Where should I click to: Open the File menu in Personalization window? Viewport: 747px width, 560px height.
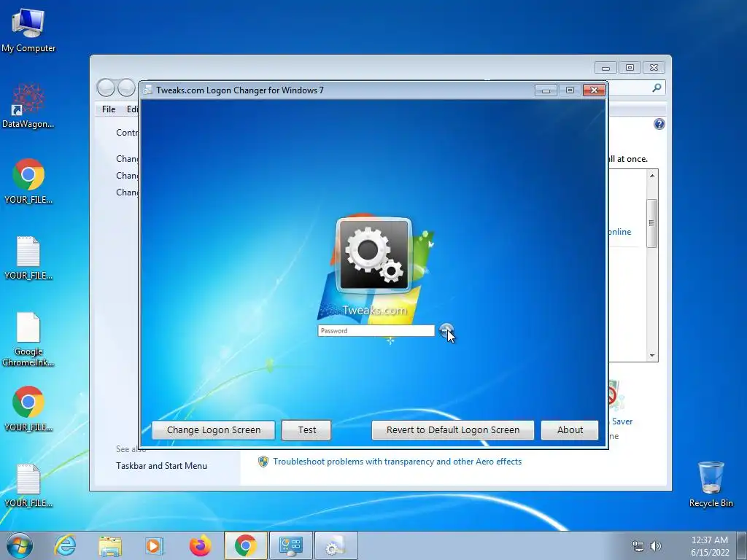(x=109, y=109)
